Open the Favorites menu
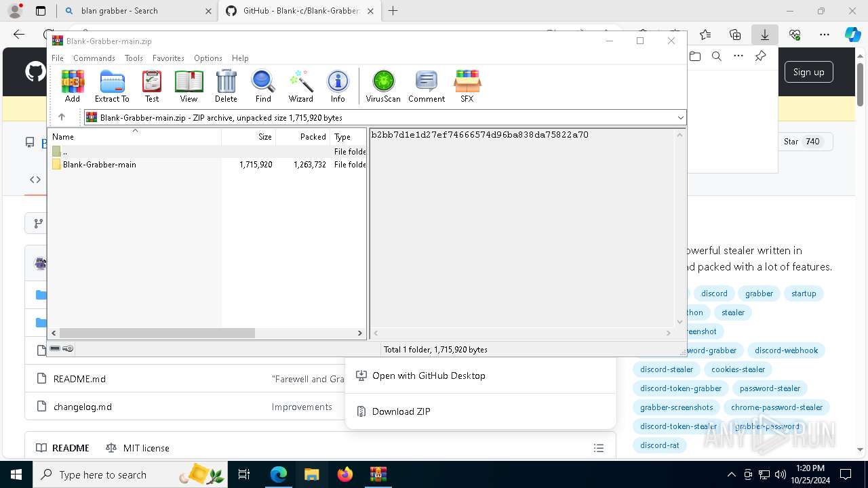This screenshot has width=868, height=488. point(168,58)
